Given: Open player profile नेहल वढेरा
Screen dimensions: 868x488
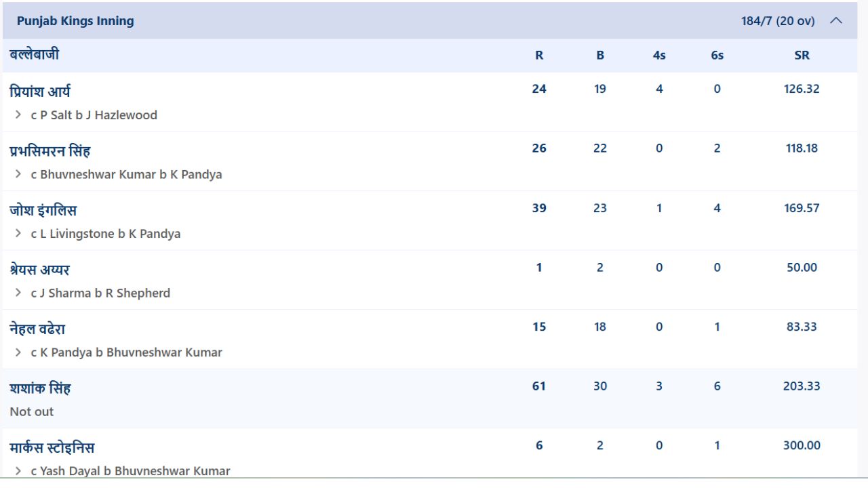Looking at the screenshot, I should pos(37,329).
